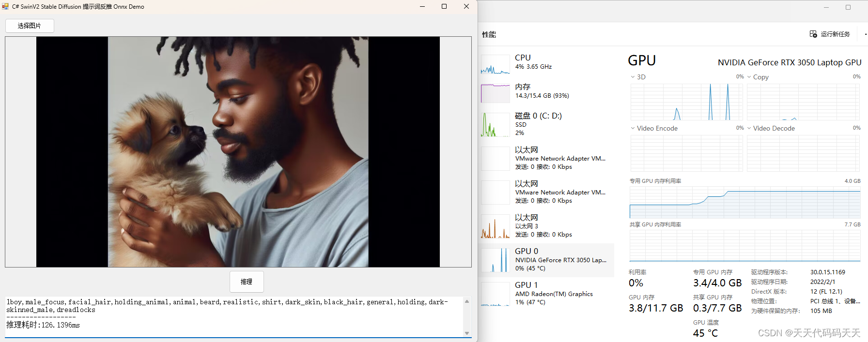Click the SwinV2 demo app title bar icon
This screenshot has width=868, height=342.
click(6, 6)
